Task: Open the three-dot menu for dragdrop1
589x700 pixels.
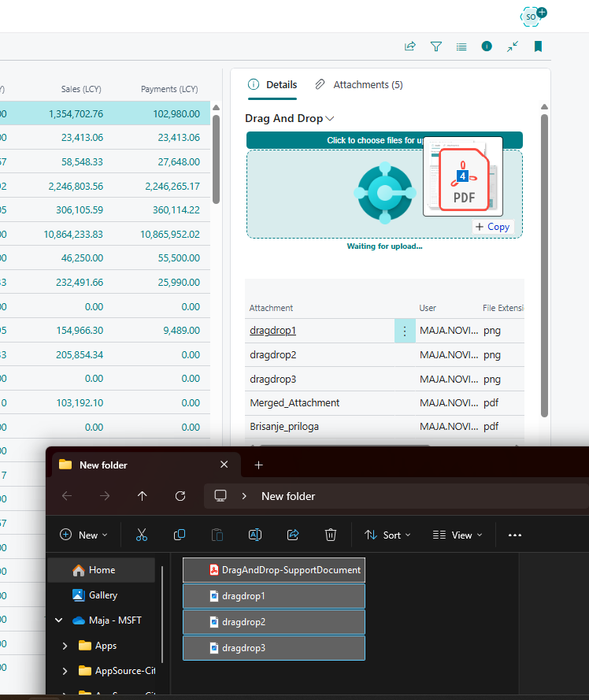Action: (x=405, y=331)
